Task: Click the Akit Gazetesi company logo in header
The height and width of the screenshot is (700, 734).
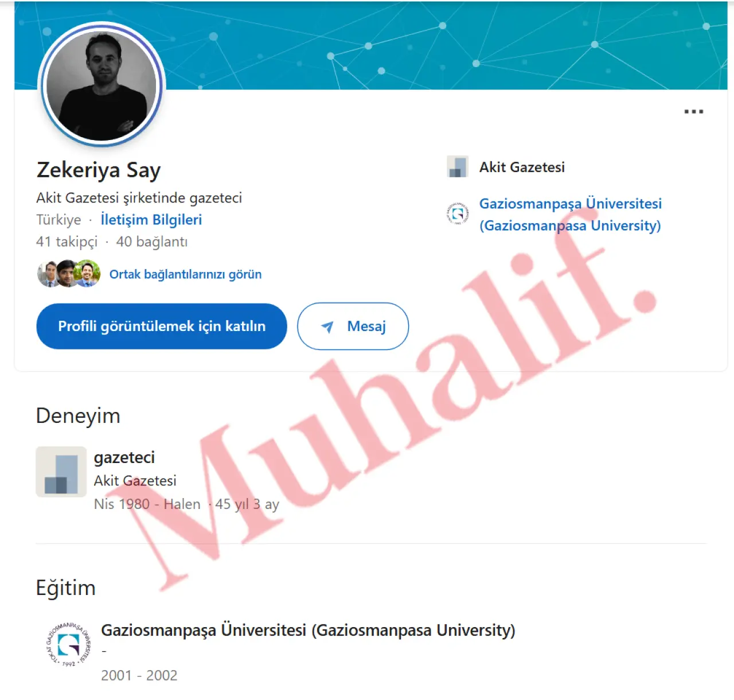Action: coord(458,167)
